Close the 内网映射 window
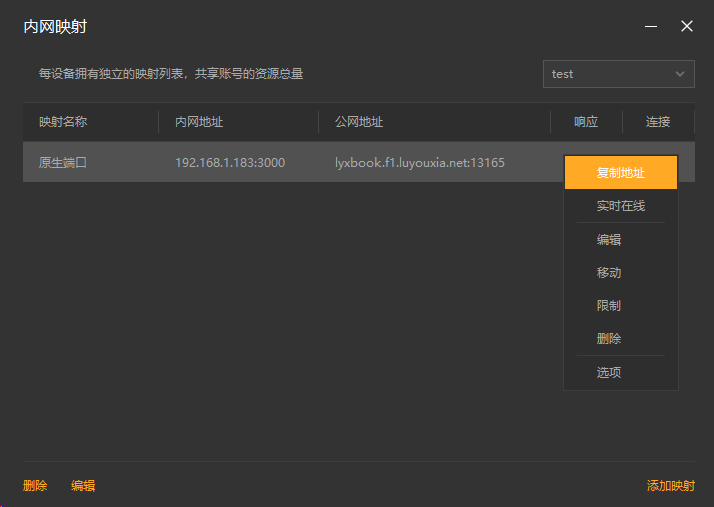This screenshot has width=714, height=507. [x=687, y=27]
